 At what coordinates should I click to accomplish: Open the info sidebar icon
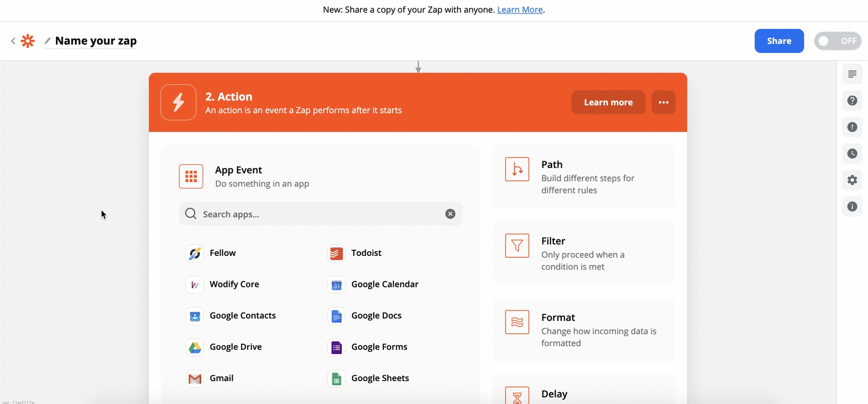pyautogui.click(x=852, y=207)
